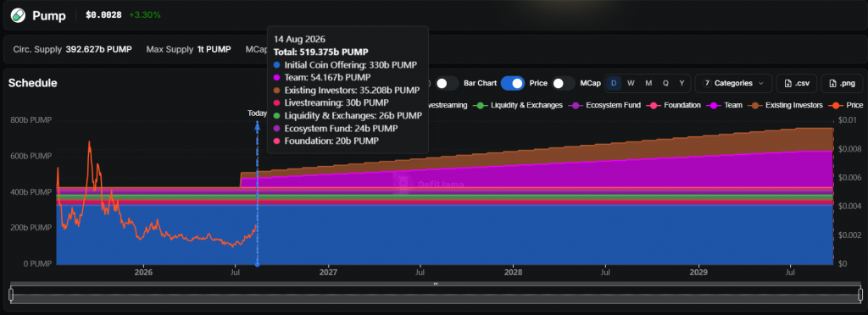This screenshot has width=868, height=315.
Task: Download the schedule as .csv
Action: point(797,84)
